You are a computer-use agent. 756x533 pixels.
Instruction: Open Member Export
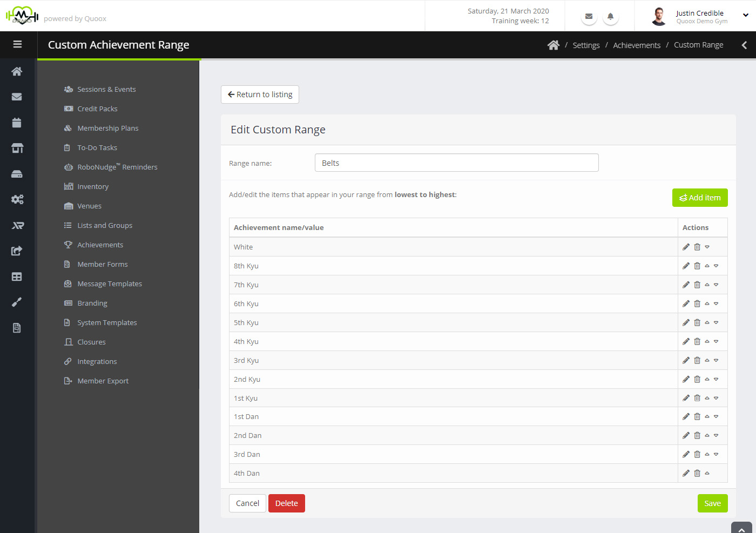[x=103, y=381]
